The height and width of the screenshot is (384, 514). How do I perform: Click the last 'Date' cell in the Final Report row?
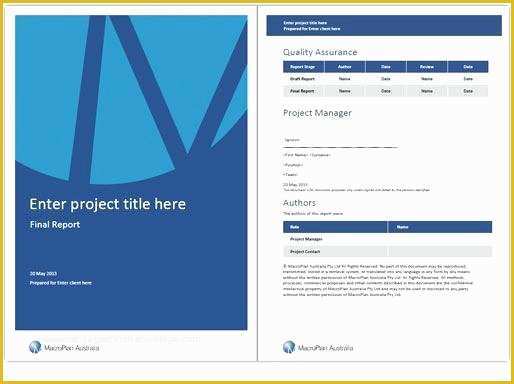468,91
